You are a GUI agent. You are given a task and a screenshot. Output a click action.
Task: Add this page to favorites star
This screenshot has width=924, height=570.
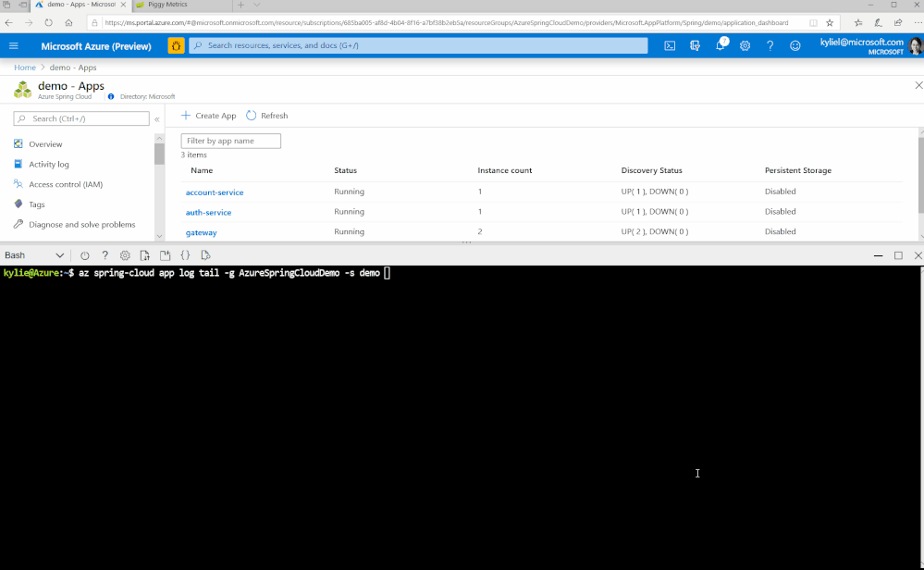tap(830, 23)
